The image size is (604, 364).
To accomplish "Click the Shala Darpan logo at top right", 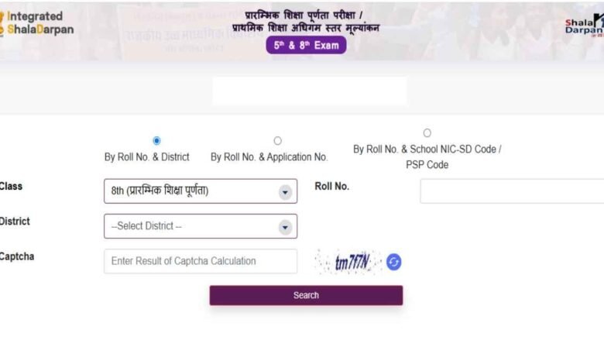I will 585,26.
